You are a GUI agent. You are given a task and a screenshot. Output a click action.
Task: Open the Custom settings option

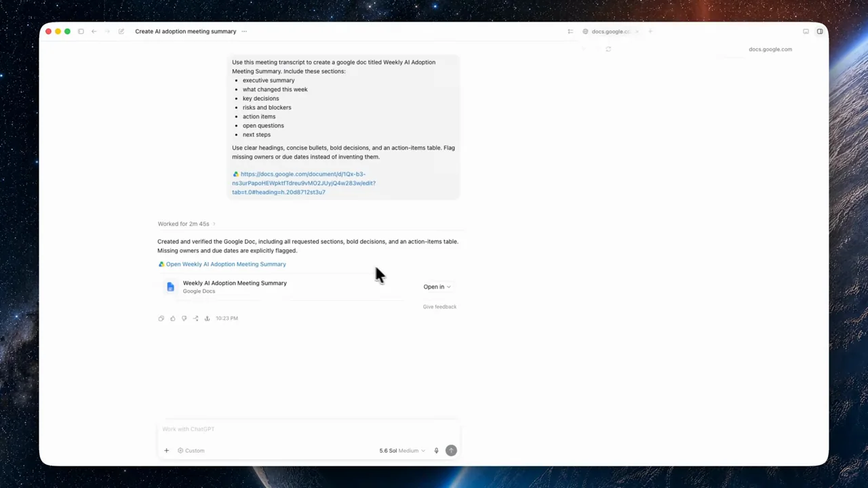(x=191, y=451)
